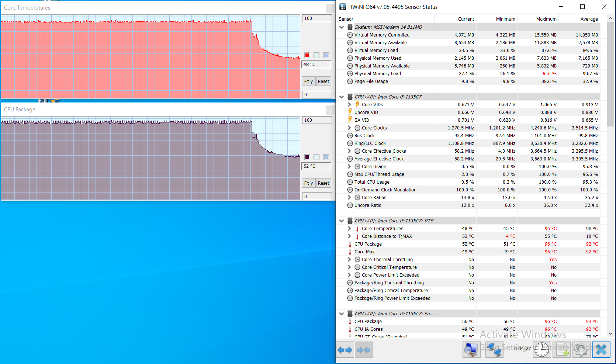The height and width of the screenshot is (364, 616).
Task: Expand the Core Usage row
Action: tap(349, 166)
